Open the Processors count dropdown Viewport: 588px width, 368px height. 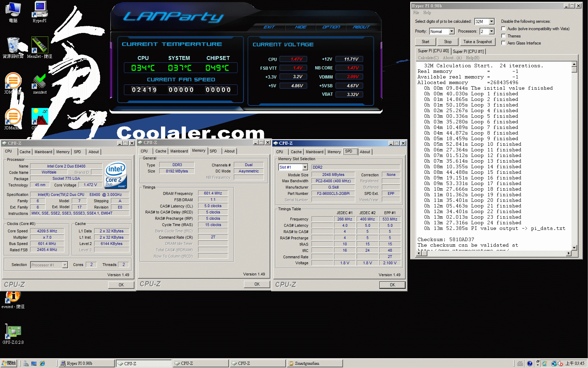click(491, 31)
